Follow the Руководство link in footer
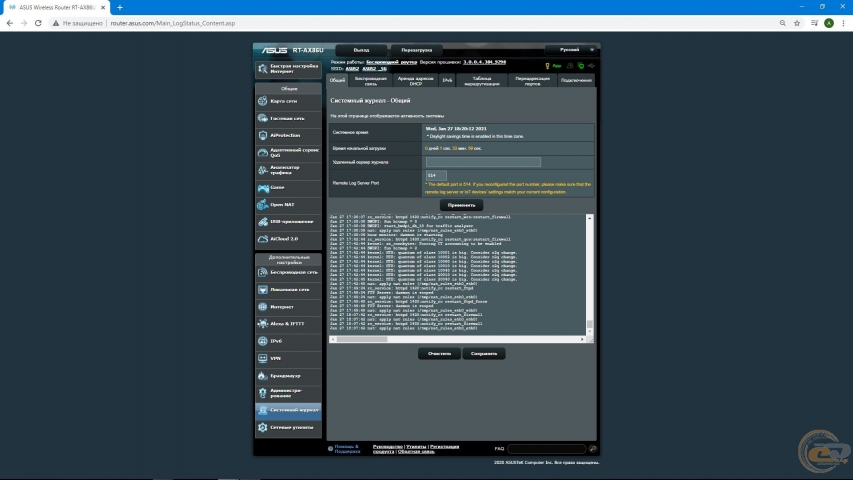853x480 pixels. (x=387, y=447)
